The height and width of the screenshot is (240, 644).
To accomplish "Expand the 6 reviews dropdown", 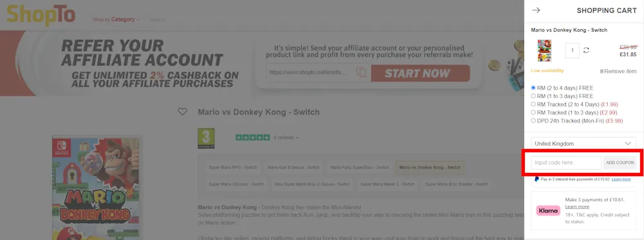I will point(287,137).
